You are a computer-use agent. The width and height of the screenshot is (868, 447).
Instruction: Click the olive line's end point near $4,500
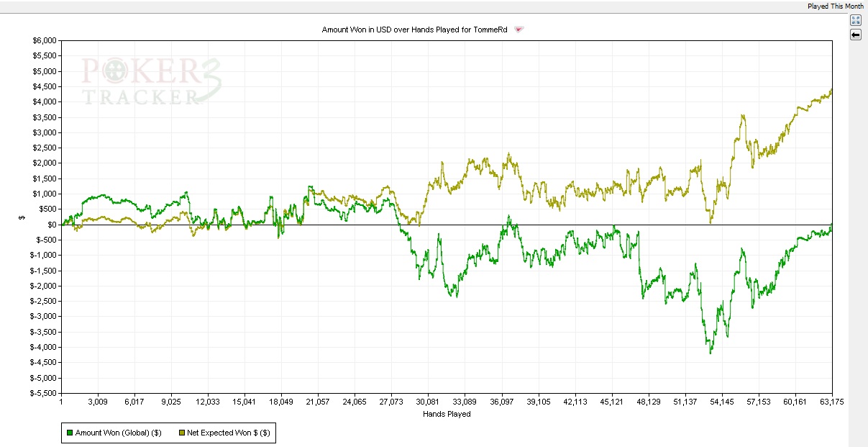point(831,90)
